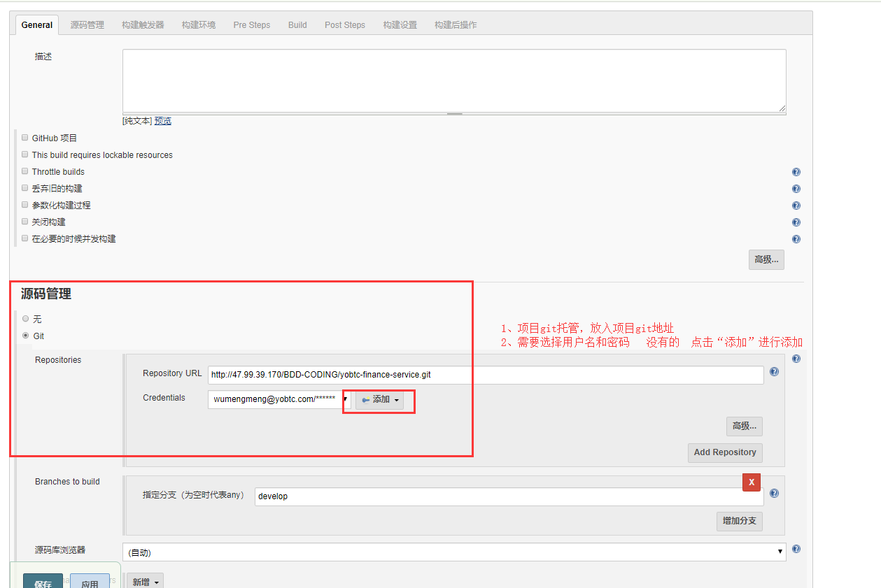
Task: Tick the Throttle builds checkbox
Action: (x=25, y=171)
